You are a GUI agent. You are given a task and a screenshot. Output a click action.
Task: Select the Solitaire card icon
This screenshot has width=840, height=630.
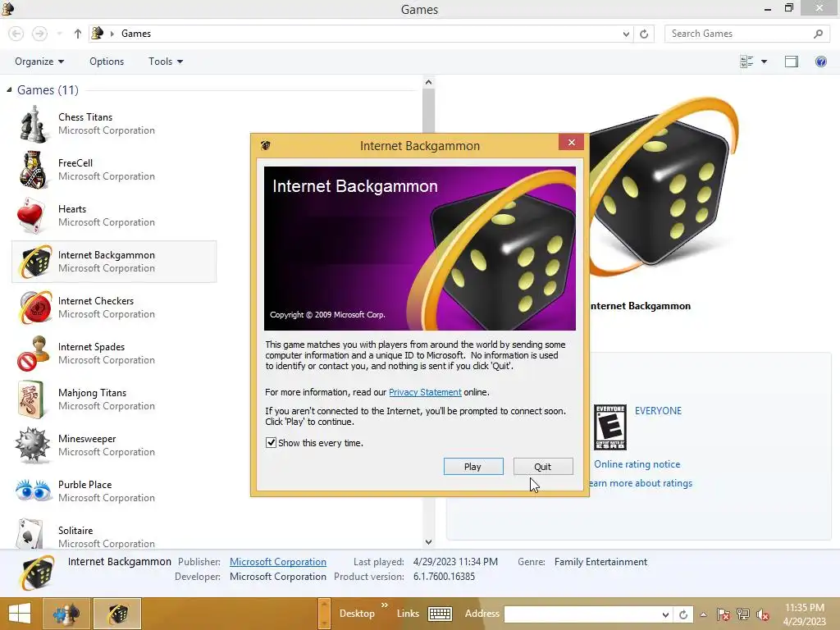30,534
